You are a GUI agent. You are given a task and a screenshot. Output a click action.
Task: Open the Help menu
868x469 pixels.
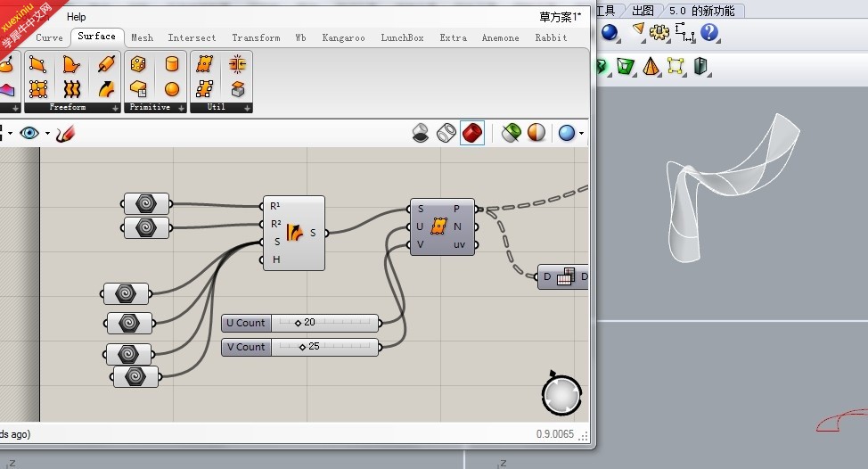click(x=77, y=17)
